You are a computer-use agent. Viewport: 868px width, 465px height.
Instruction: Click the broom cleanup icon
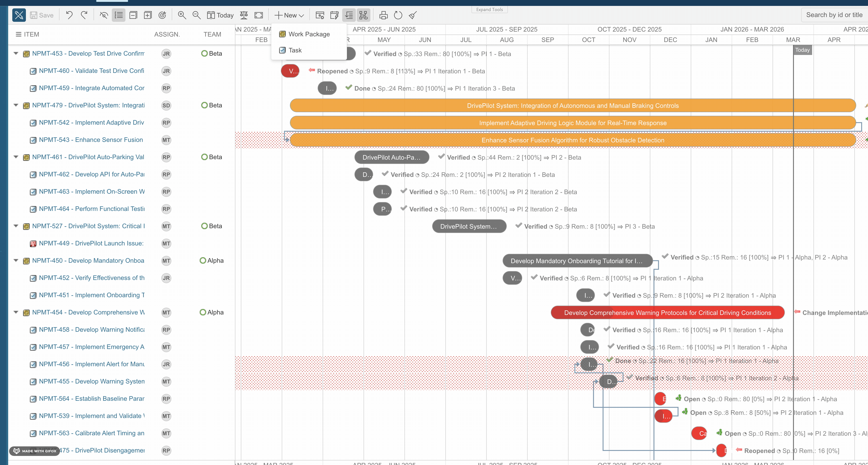(413, 15)
